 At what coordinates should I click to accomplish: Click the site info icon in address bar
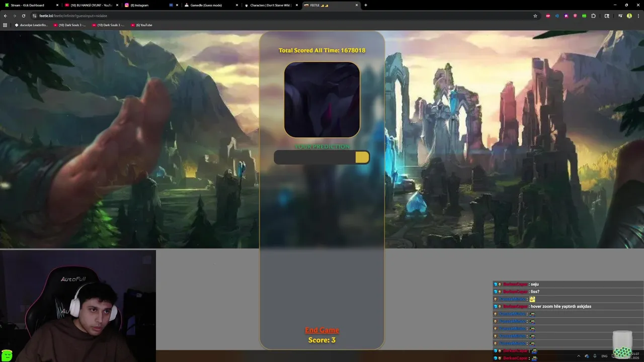(34, 16)
